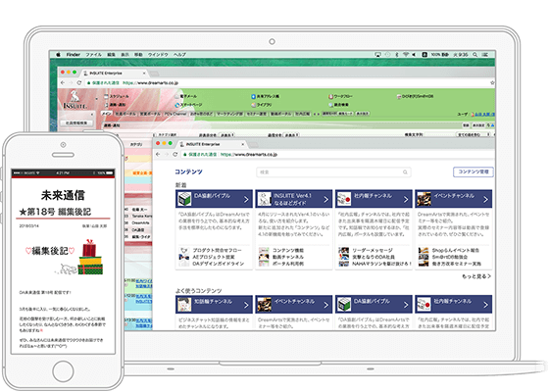Open Spotlight search in macOS menu bar
Image resolution: width=549 pixels, height=392 pixels.
point(475,55)
